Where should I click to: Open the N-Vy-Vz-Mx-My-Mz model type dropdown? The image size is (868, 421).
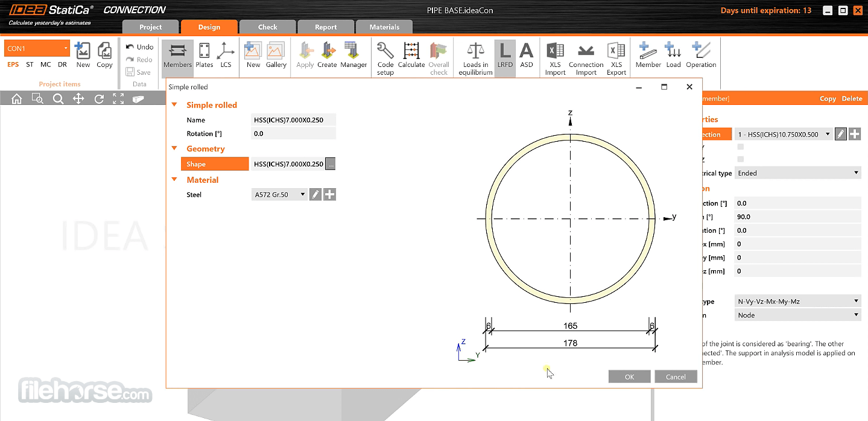click(x=797, y=301)
